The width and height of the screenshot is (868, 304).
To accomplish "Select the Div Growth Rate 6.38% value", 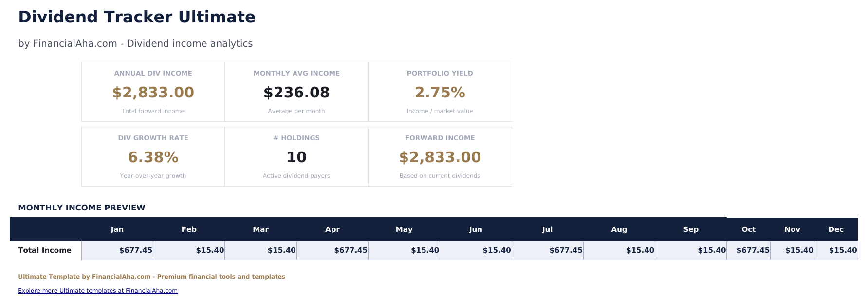I will 153,157.
